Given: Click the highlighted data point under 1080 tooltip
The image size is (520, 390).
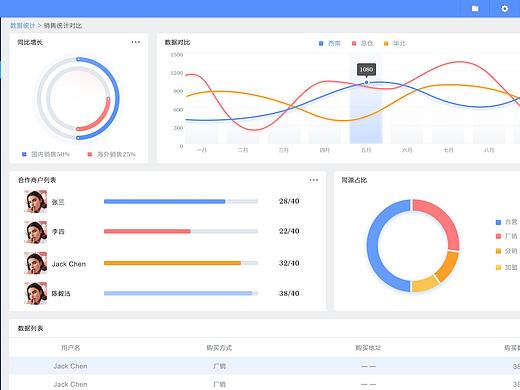Looking at the screenshot, I should tap(366, 82).
